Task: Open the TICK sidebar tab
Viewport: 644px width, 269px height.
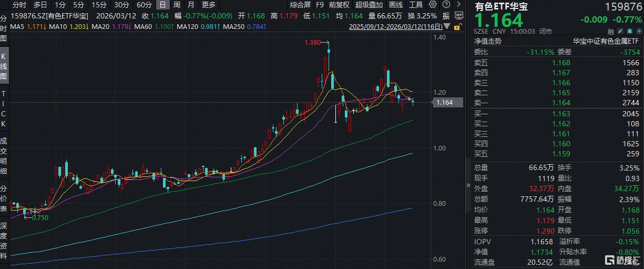Action: 4,108
